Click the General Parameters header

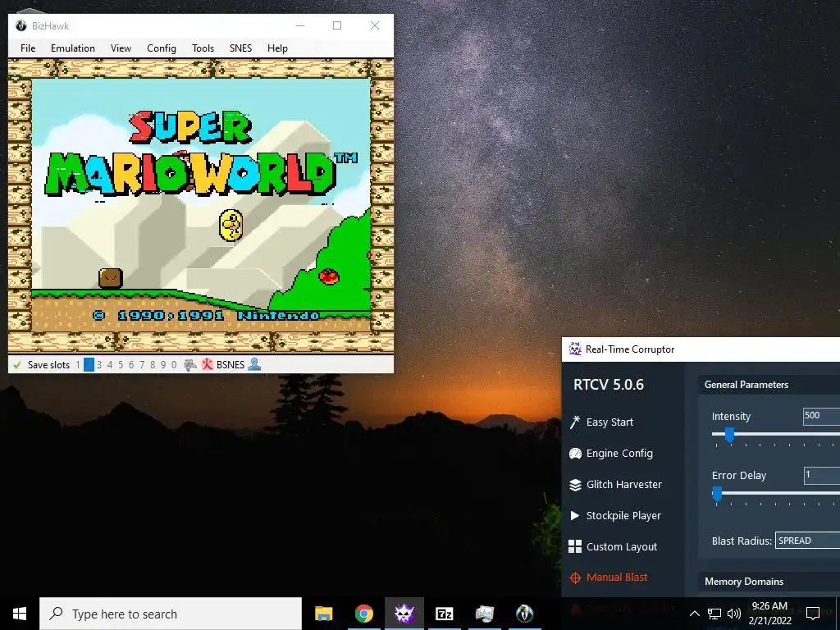coord(746,385)
